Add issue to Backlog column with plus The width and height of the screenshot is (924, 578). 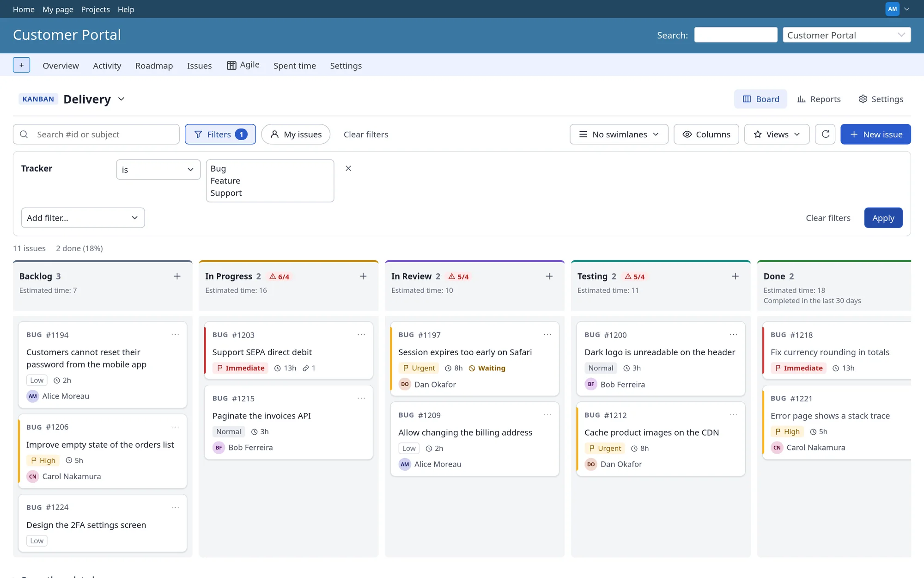[x=177, y=276]
